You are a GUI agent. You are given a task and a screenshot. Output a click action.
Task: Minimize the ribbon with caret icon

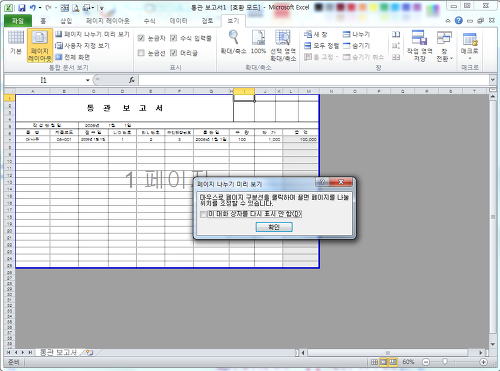click(448, 21)
